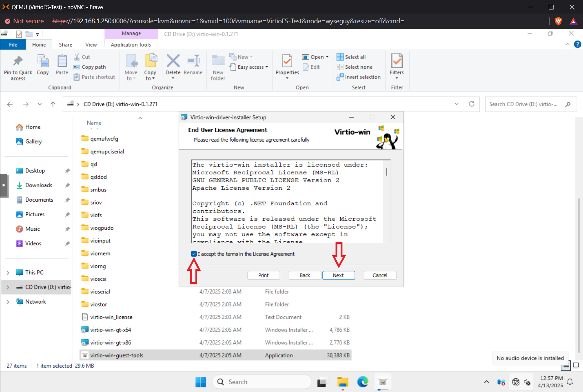The width and height of the screenshot is (583, 392).
Task: Open the File menu tab
Action: pos(13,45)
